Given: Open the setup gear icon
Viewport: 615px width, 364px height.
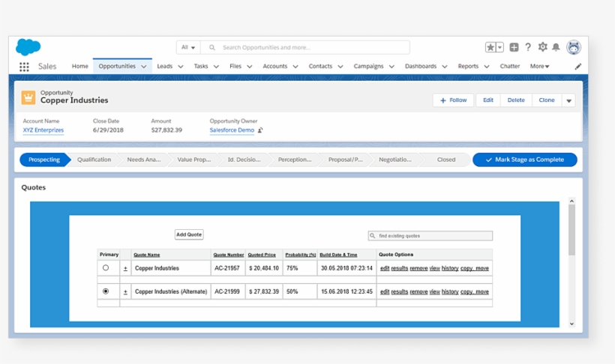Looking at the screenshot, I should click(x=542, y=47).
